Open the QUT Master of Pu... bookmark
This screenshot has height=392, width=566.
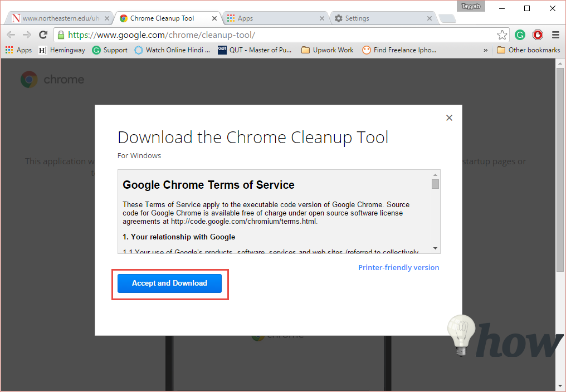255,50
